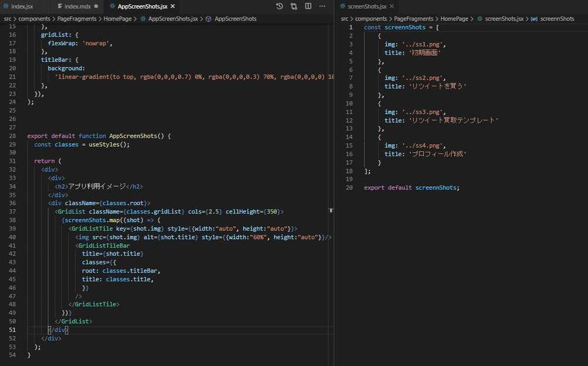Click the cube symbol icon before AppScreenShots breadcrumb
The image size is (588, 366).
pyautogui.click(x=209, y=19)
